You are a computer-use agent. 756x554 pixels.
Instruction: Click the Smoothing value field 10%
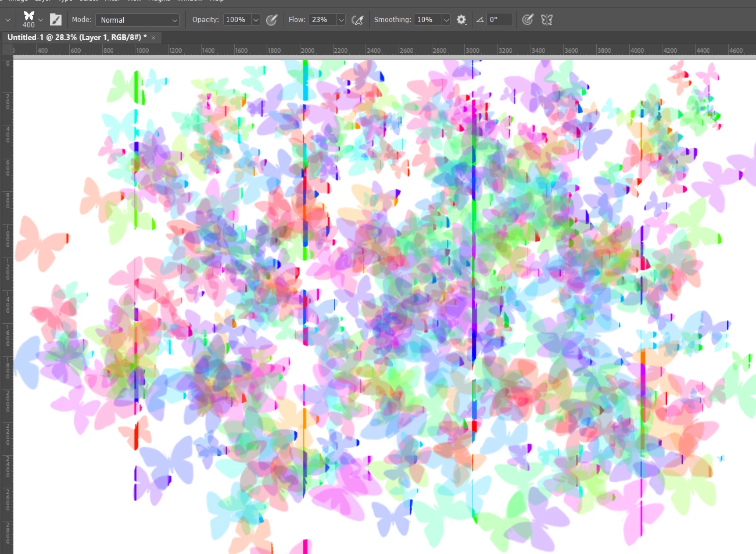tap(428, 20)
